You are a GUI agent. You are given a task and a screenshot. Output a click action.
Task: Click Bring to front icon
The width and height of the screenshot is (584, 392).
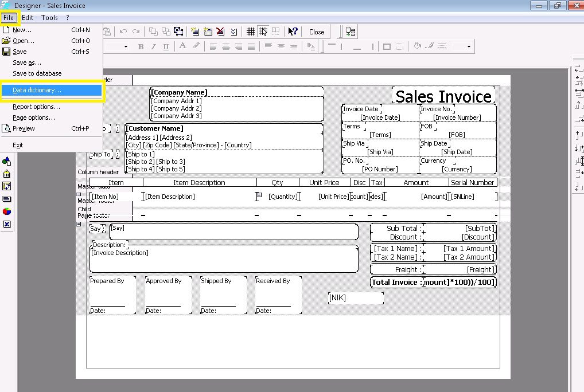pos(153,32)
